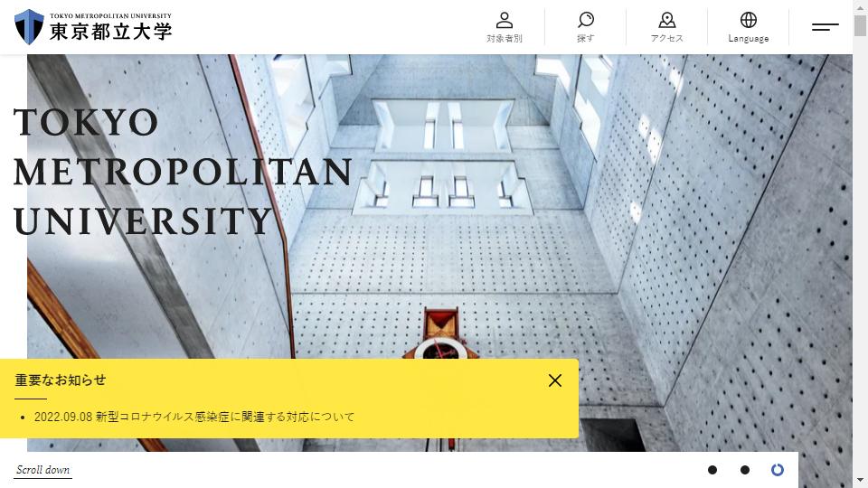This screenshot has width=868, height=488.
Task: Click the 対象者別 label text
Action: tap(504, 38)
